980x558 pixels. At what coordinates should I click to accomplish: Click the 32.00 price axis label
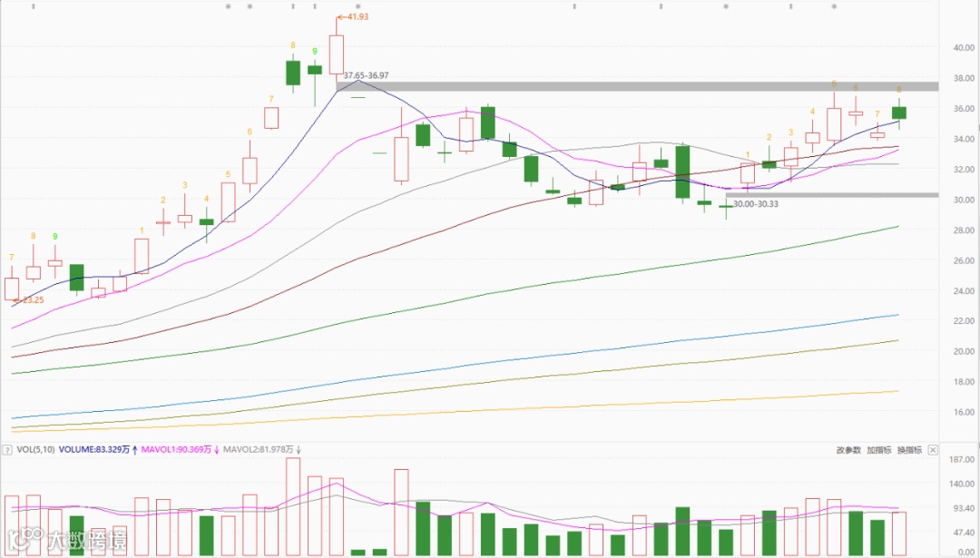[964, 170]
